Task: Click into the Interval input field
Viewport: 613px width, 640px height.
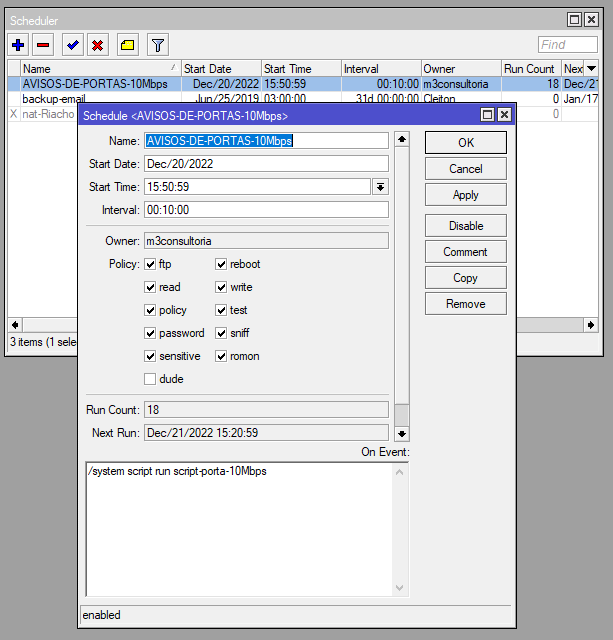Action: [x=266, y=210]
